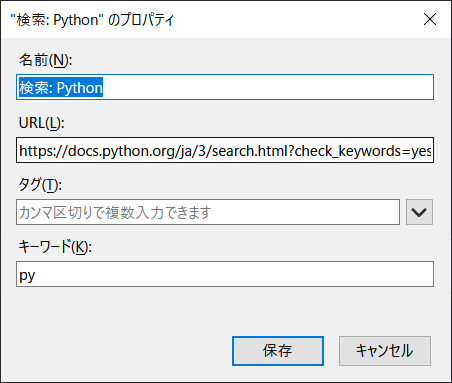
Task: Click the キーワード(K) label
Action: click(x=55, y=247)
